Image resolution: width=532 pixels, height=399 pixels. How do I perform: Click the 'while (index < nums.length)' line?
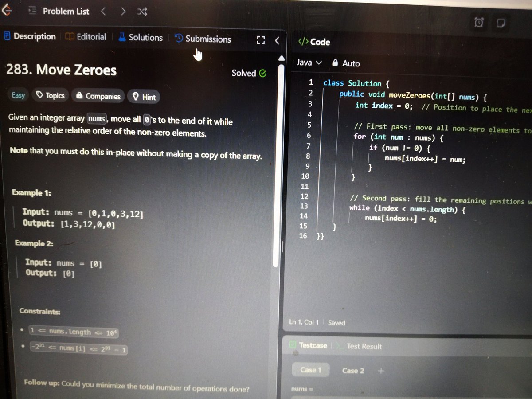point(407,209)
